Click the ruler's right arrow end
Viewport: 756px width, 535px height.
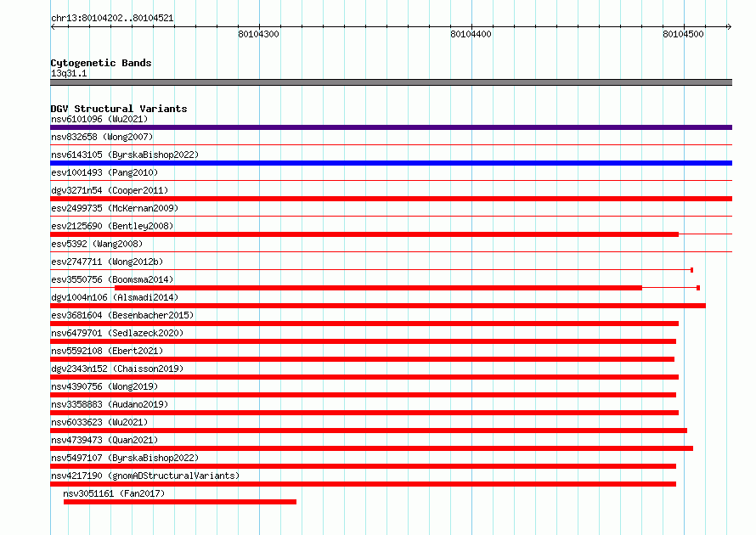coord(730,26)
